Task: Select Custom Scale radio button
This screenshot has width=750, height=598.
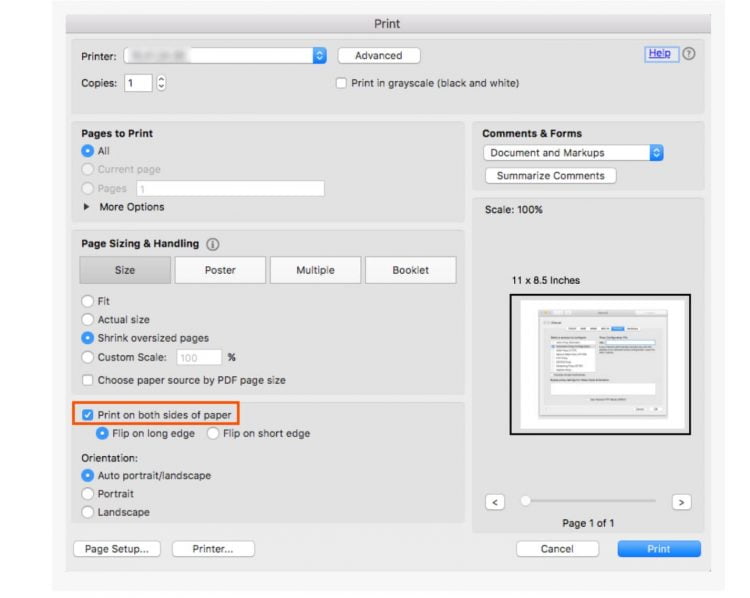Action: coord(87,357)
